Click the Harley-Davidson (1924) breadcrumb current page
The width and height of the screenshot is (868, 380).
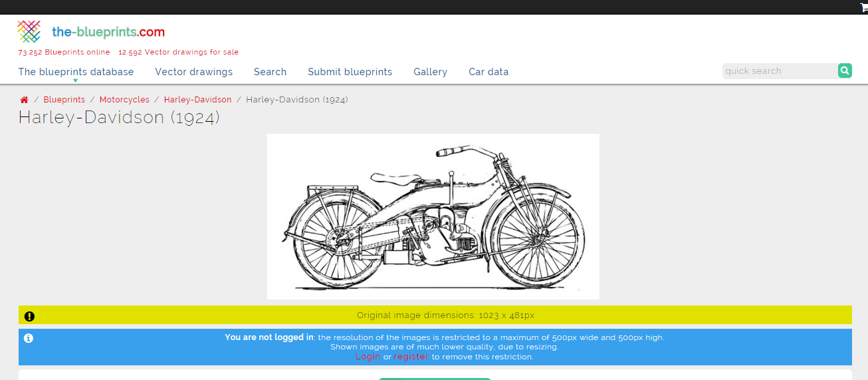point(297,100)
